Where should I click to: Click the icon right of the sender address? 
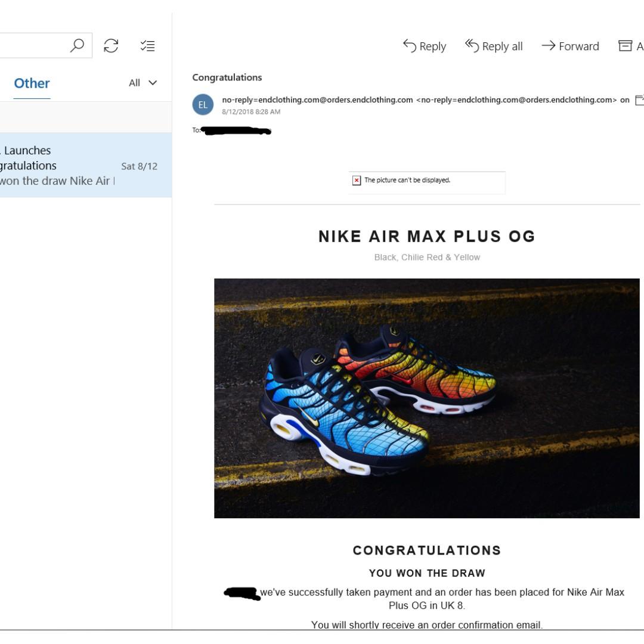[x=639, y=100]
